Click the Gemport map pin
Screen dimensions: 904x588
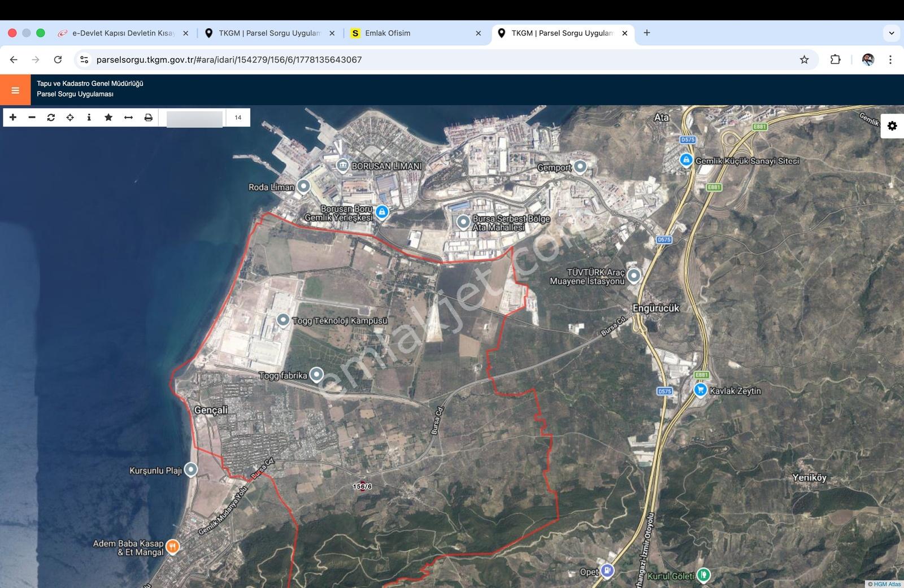coord(580,166)
